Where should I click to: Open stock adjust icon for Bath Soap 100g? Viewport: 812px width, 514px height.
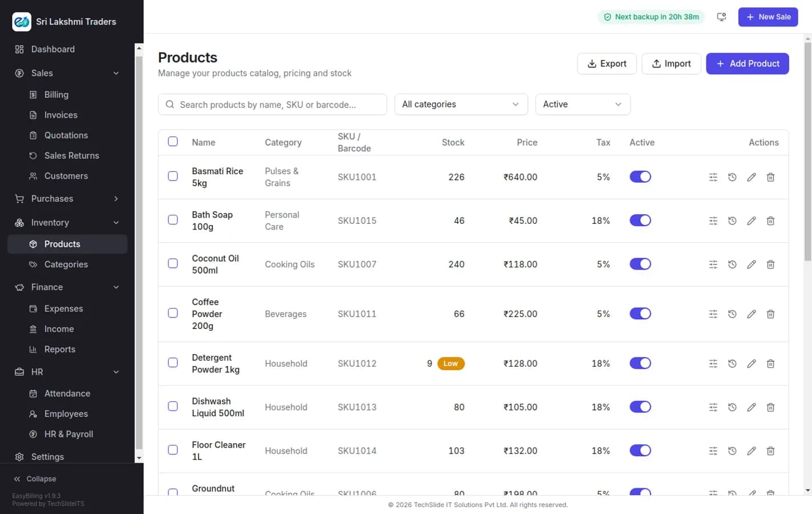(x=713, y=220)
